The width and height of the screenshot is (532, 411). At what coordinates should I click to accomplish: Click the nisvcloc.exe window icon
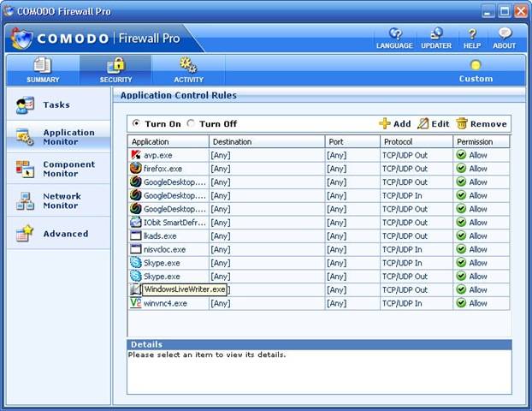tap(136, 249)
